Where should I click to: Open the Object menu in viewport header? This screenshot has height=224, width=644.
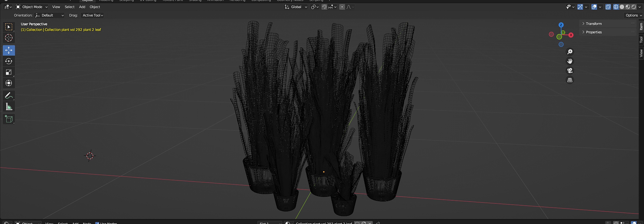click(95, 7)
